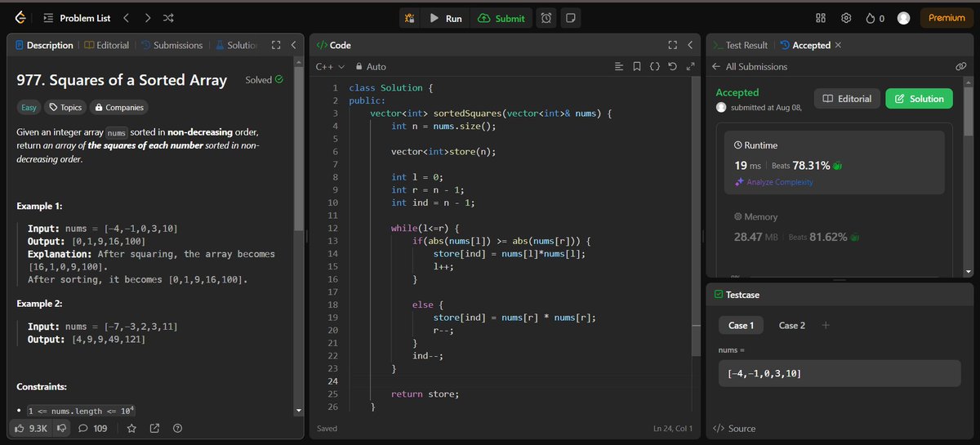This screenshot has height=445, width=980.
Task: Click the Easy difficulty tag
Action: pos(29,107)
